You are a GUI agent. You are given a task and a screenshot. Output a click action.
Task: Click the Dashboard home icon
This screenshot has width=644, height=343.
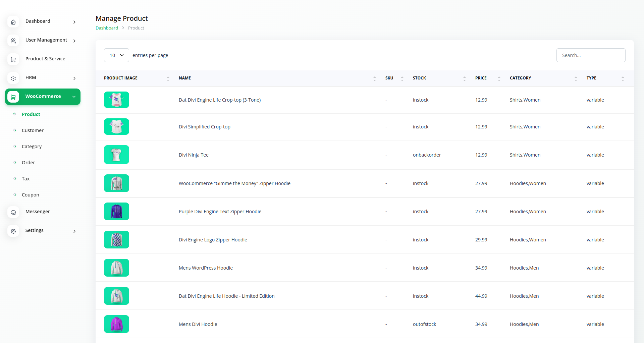click(13, 22)
